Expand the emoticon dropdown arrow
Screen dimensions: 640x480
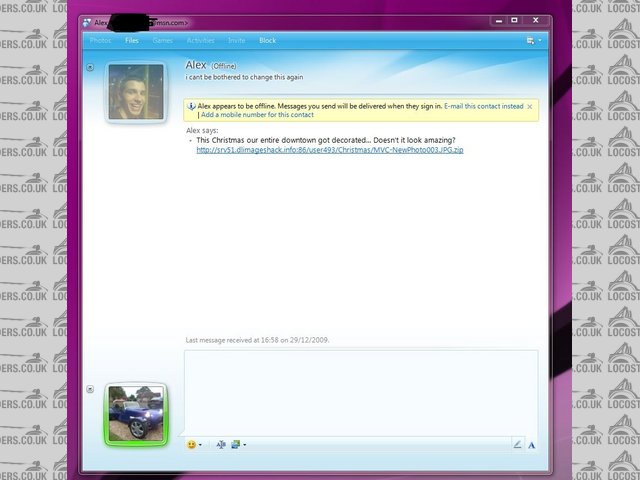click(200, 445)
